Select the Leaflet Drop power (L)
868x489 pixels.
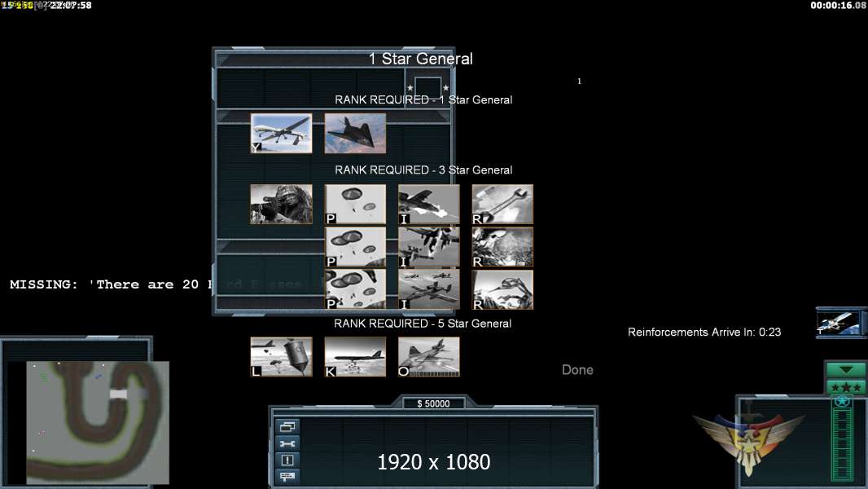(281, 357)
